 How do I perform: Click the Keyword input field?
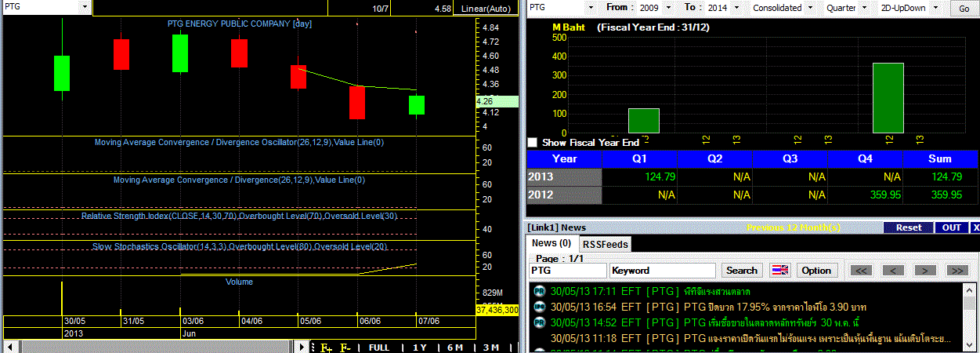(x=663, y=270)
